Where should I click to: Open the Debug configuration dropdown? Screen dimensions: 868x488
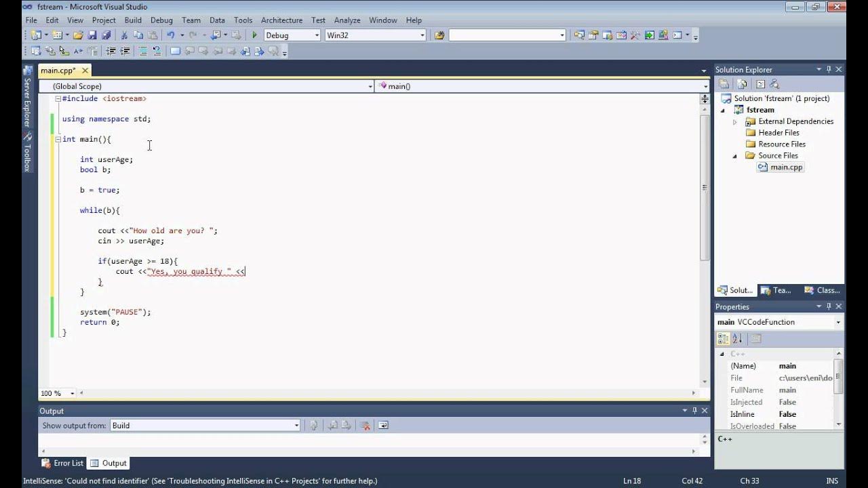(316, 35)
